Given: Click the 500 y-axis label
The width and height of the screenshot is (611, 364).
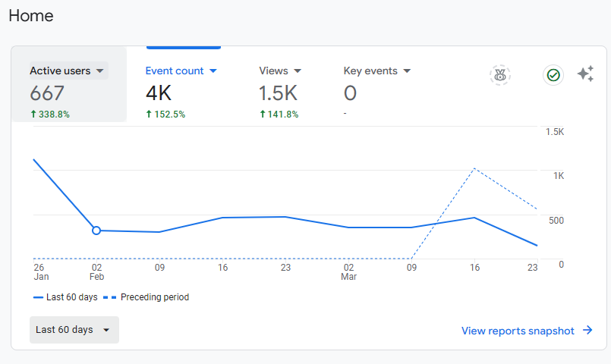Looking at the screenshot, I should click(556, 221).
